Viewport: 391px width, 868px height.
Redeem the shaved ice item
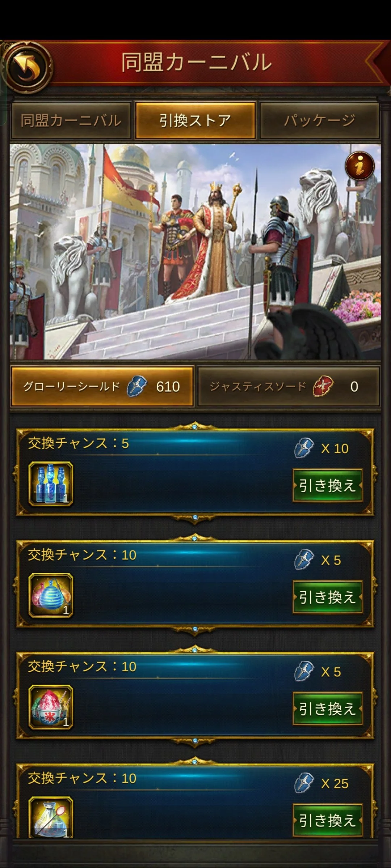point(328,709)
